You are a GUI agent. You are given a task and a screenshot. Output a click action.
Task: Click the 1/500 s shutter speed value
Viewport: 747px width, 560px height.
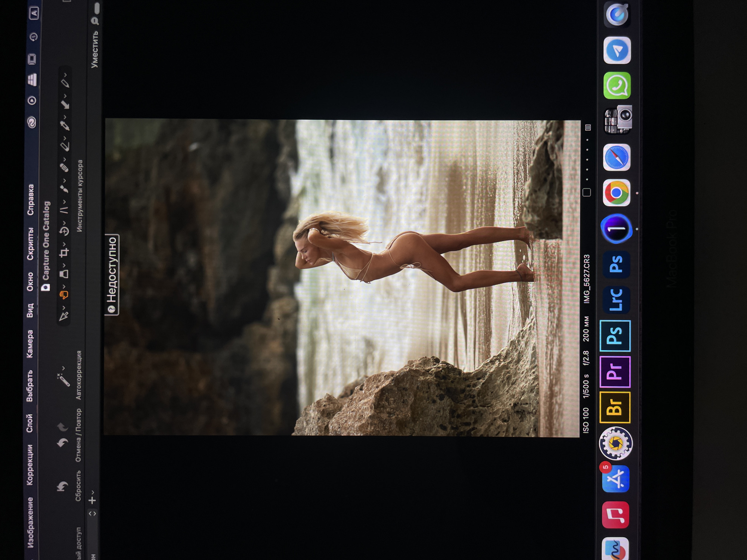click(x=586, y=386)
